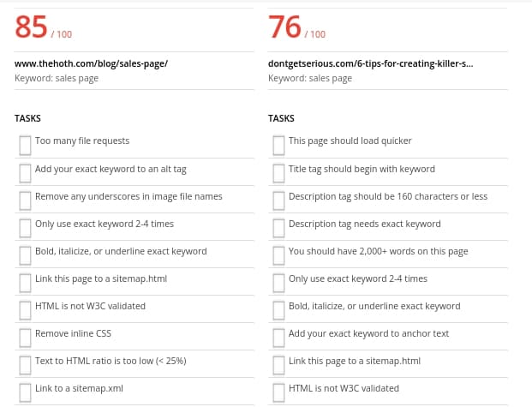Tick 'Bold, italicize, or underline' under dontgetserious.com
The height and width of the screenshot is (407, 532).
tap(278, 310)
